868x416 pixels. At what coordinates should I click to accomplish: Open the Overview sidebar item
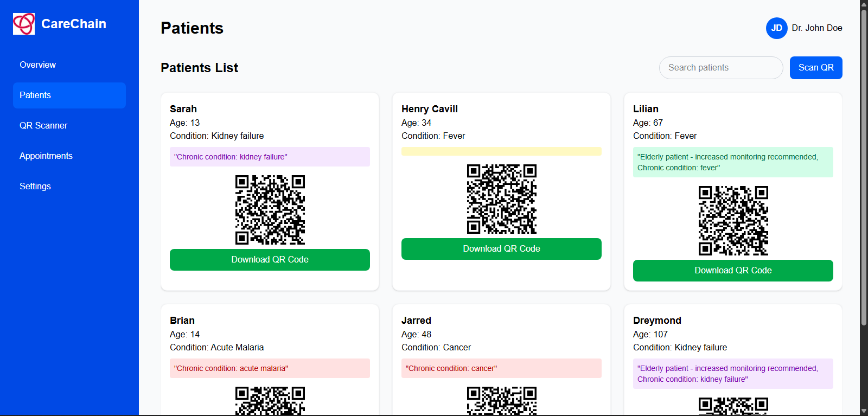click(69, 65)
